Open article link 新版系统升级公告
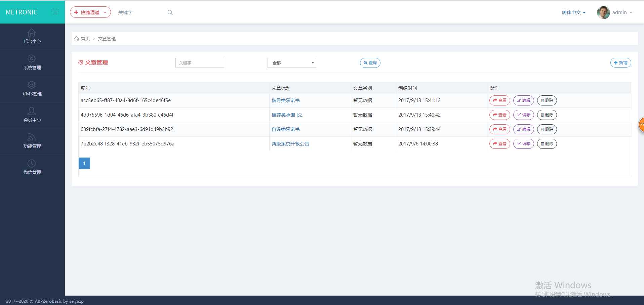 [290, 144]
